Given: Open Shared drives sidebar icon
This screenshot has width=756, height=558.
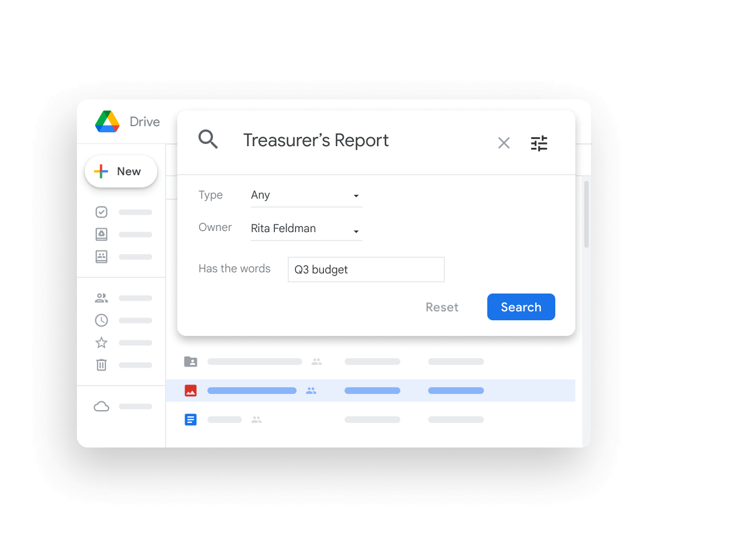Looking at the screenshot, I should [x=101, y=257].
